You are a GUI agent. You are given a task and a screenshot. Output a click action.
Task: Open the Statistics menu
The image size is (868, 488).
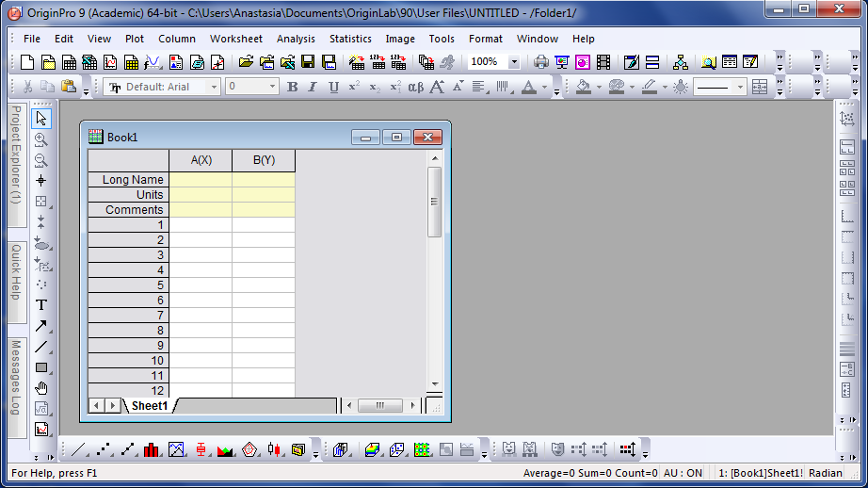[350, 39]
